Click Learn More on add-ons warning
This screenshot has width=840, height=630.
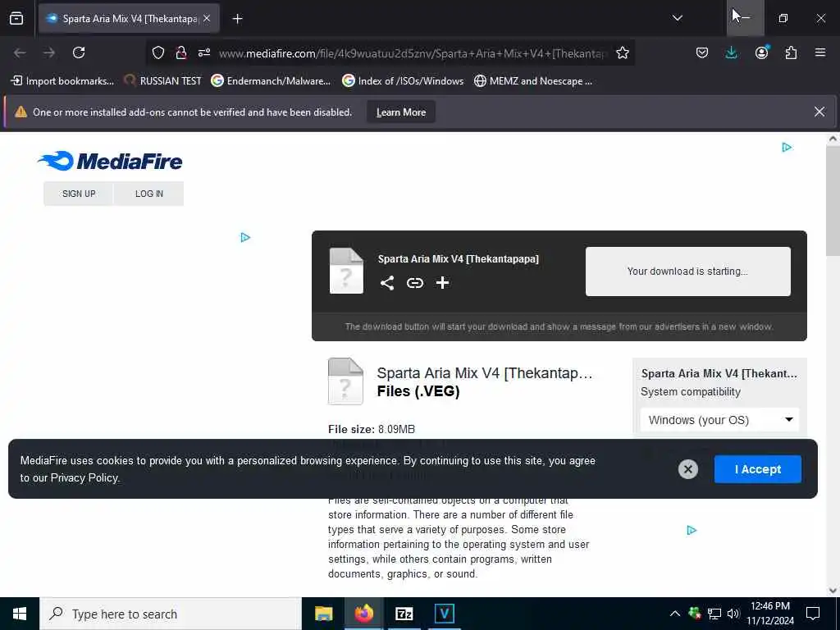[x=400, y=112]
